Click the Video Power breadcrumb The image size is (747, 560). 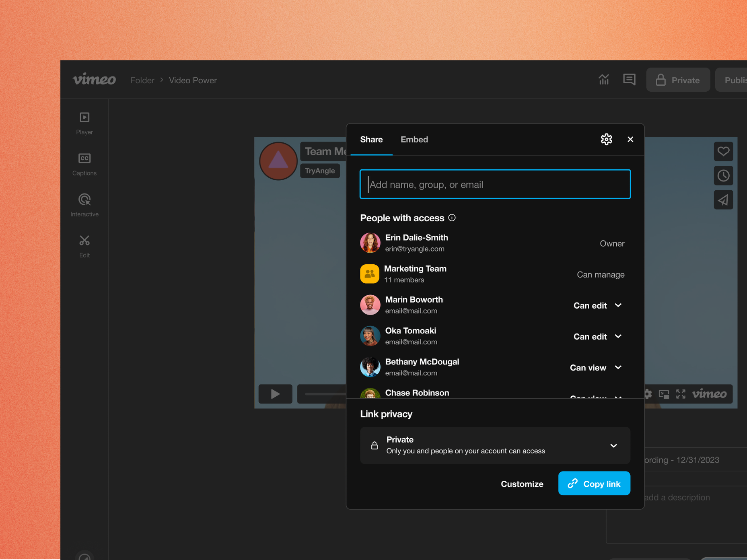[x=193, y=80]
